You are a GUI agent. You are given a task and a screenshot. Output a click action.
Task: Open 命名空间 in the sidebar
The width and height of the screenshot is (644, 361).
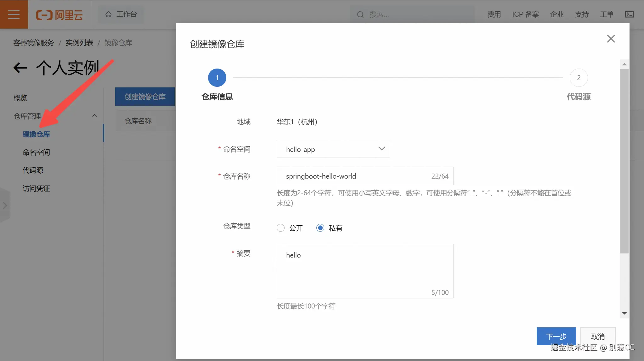pos(36,153)
